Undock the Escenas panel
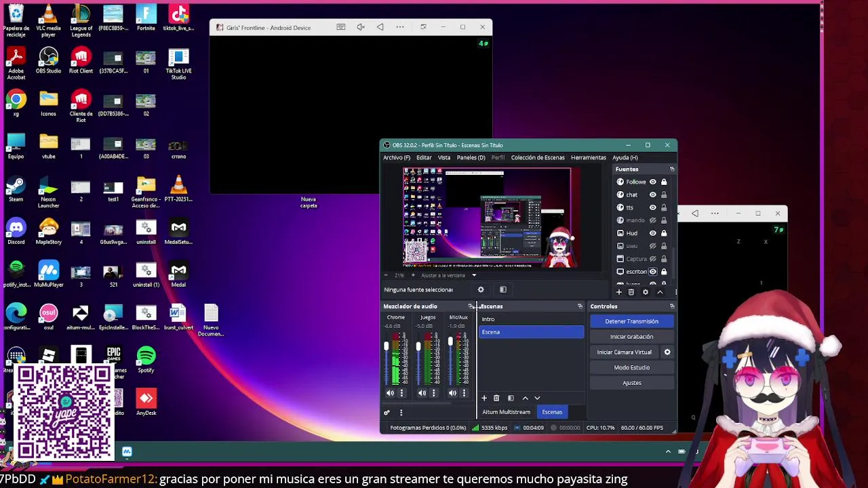 pos(580,306)
